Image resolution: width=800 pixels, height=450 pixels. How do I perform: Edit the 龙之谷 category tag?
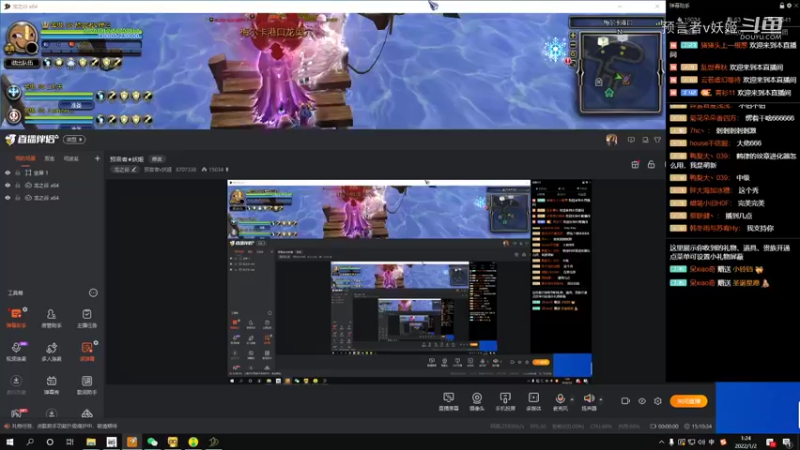tap(124, 169)
